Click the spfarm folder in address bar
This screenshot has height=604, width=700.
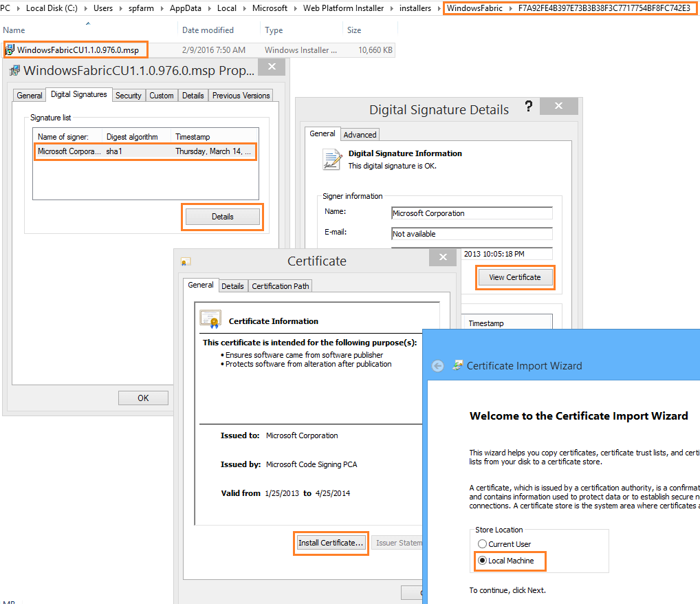click(141, 8)
